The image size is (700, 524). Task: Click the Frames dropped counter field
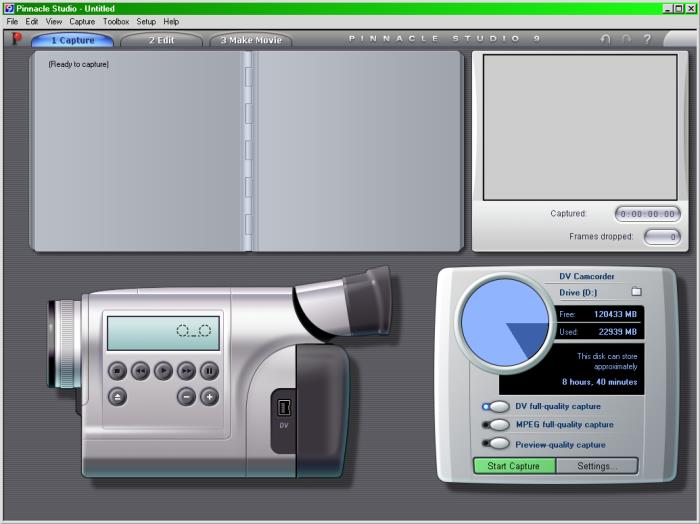662,237
